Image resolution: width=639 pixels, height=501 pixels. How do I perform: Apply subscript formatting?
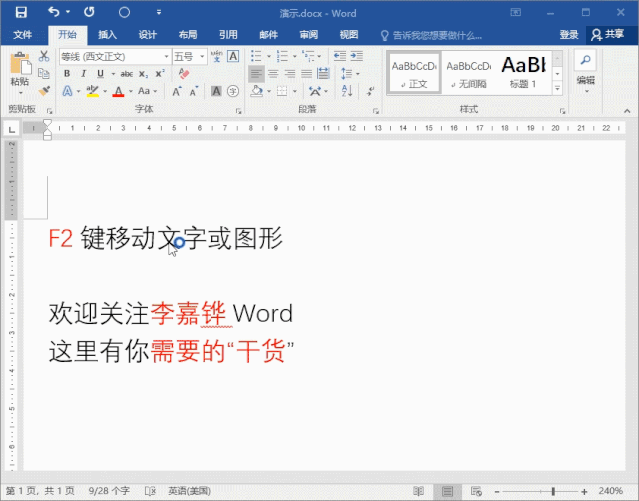point(143,74)
